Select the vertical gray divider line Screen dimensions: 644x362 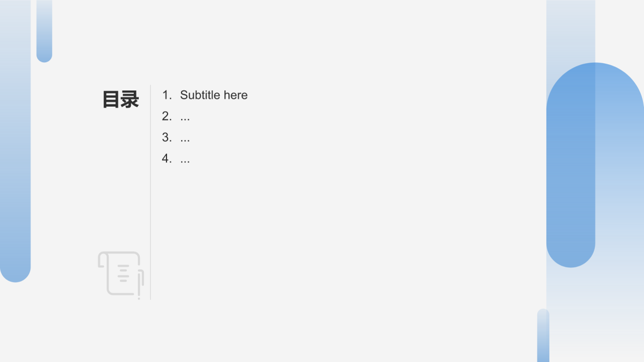tap(150, 192)
